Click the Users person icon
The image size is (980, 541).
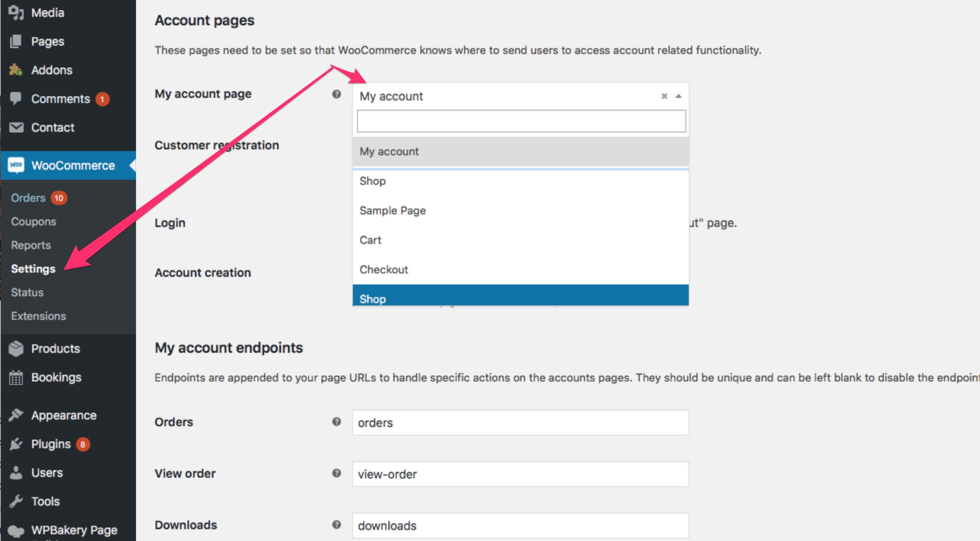(16, 473)
